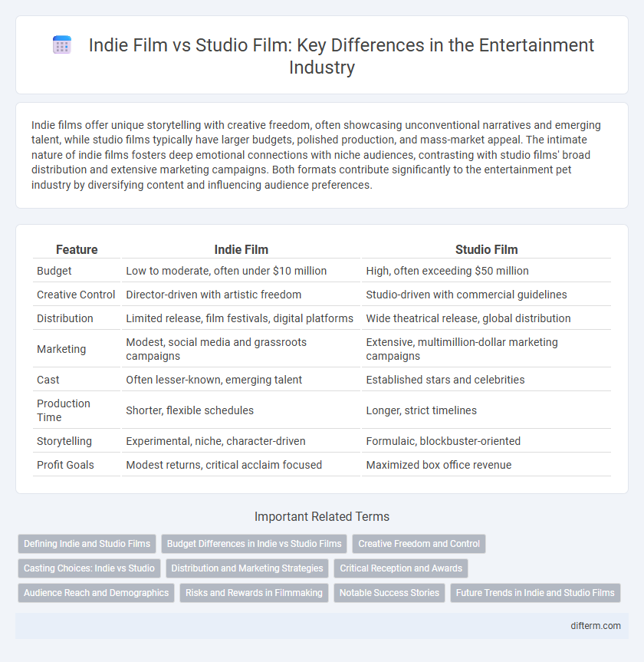The width and height of the screenshot is (644, 662).
Task: Select the 'Studio Film' column header
Action: pyautogui.click(x=486, y=249)
